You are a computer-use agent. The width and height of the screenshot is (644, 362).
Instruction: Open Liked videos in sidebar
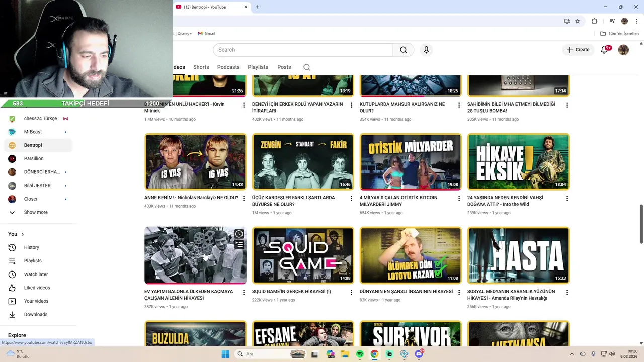click(38, 288)
